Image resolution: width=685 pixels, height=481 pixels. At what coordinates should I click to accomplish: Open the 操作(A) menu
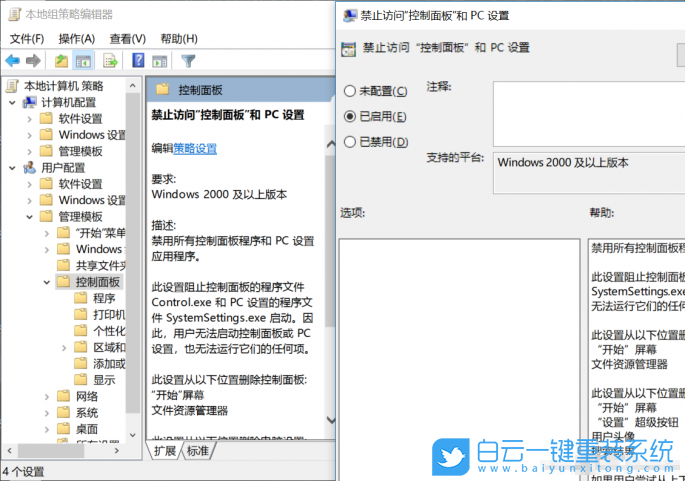[x=77, y=39]
